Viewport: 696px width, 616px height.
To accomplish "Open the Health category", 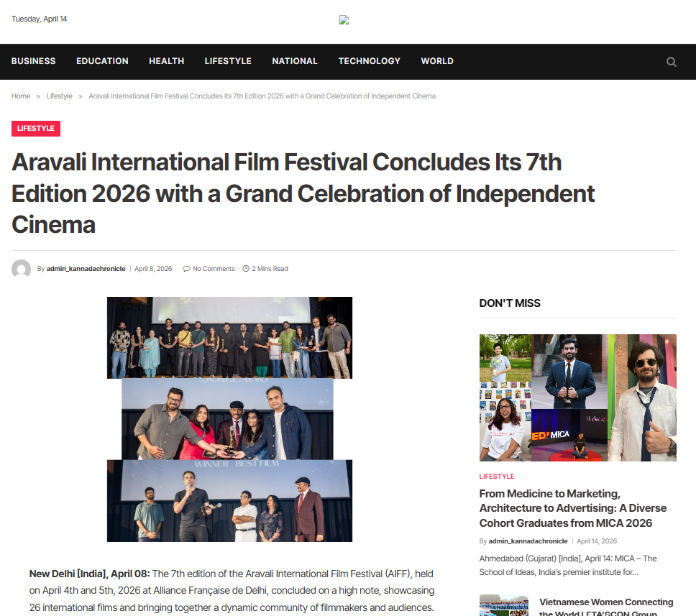I will [x=166, y=61].
